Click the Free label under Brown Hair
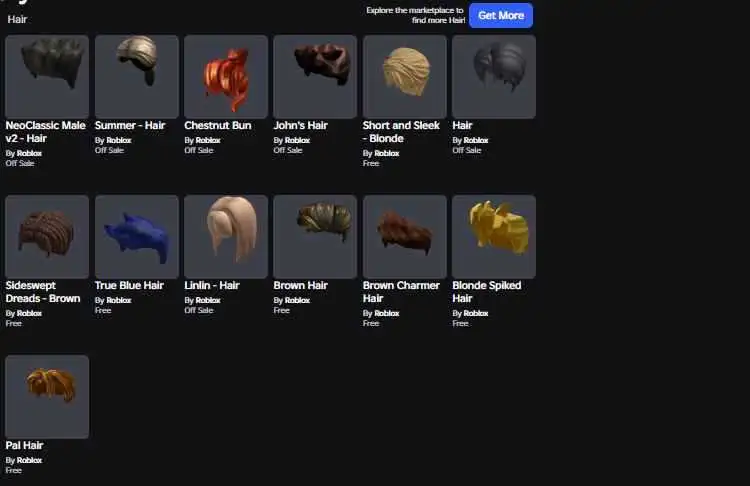Image resolution: width=750 pixels, height=486 pixels. click(281, 310)
